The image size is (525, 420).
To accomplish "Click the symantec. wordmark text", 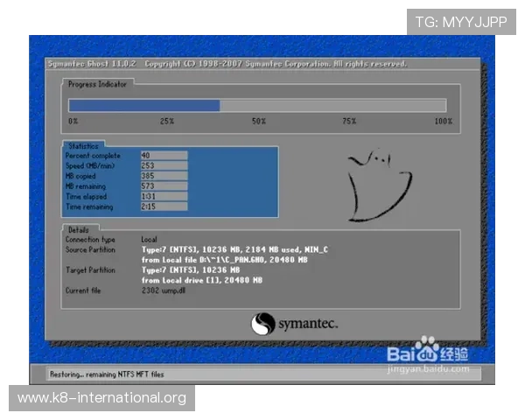I will click(308, 324).
